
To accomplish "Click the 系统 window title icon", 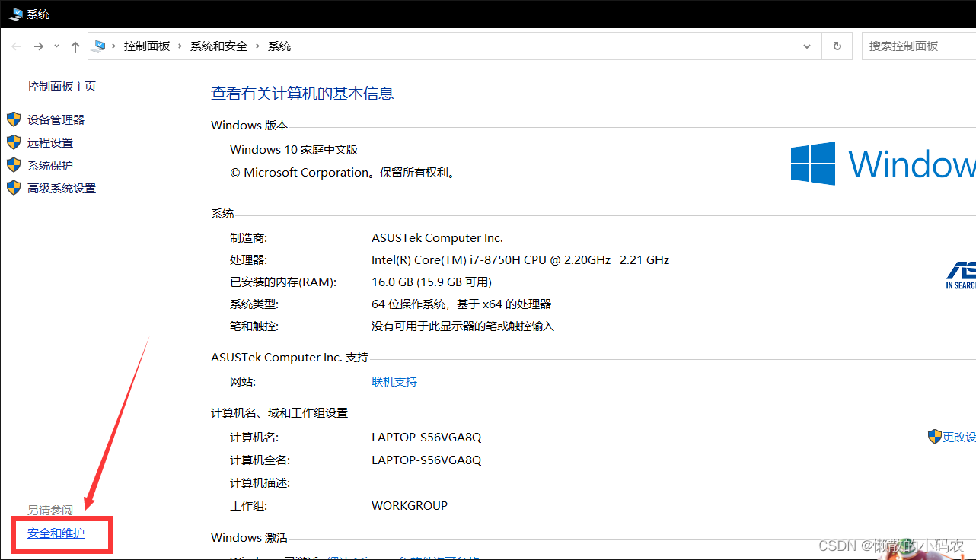I will point(15,14).
